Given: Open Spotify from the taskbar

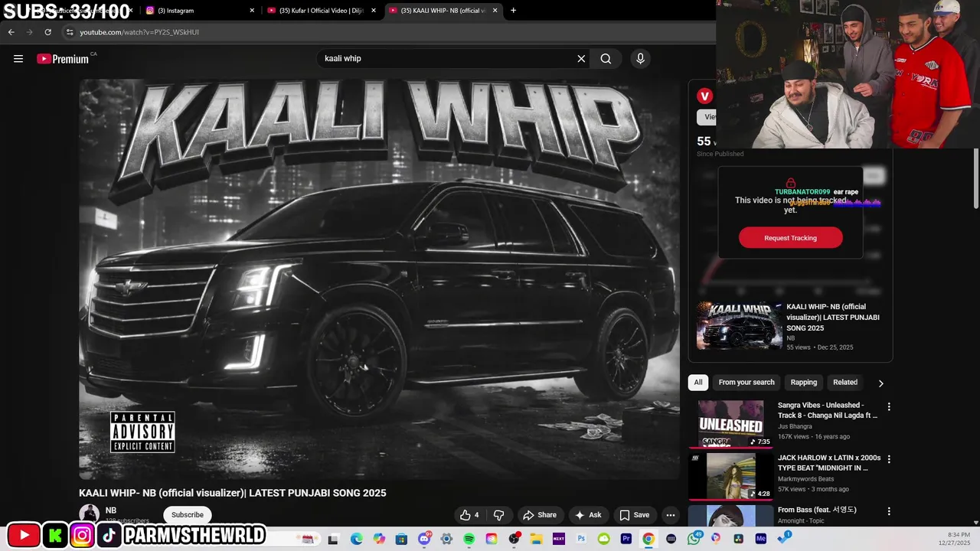Looking at the screenshot, I should point(469,539).
